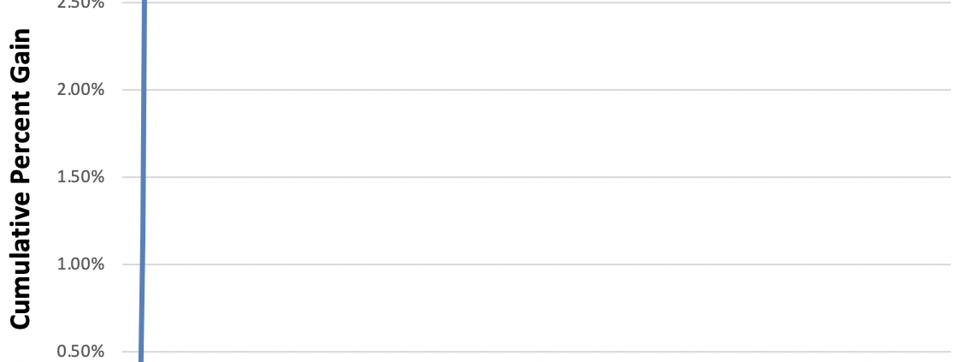Pick the blue line crossing the 1.00% gridline
This screenshot has width=980, height=362.
click(x=142, y=264)
